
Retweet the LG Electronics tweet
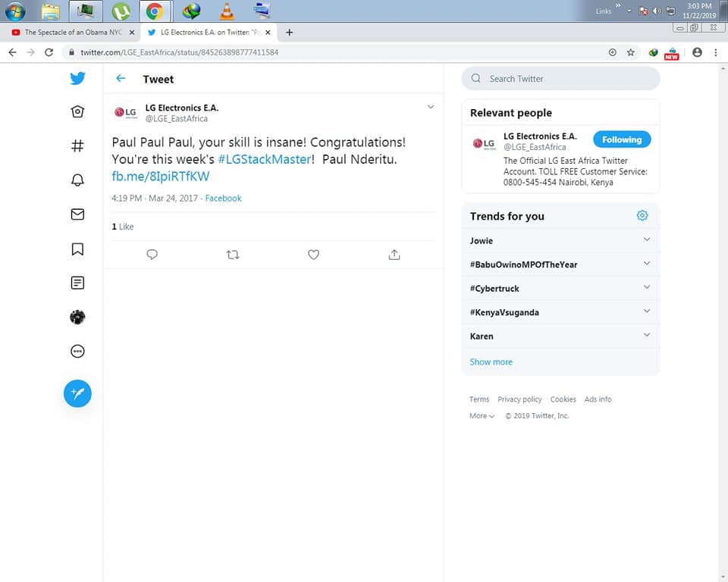pyautogui.click(x=233, y=255)
